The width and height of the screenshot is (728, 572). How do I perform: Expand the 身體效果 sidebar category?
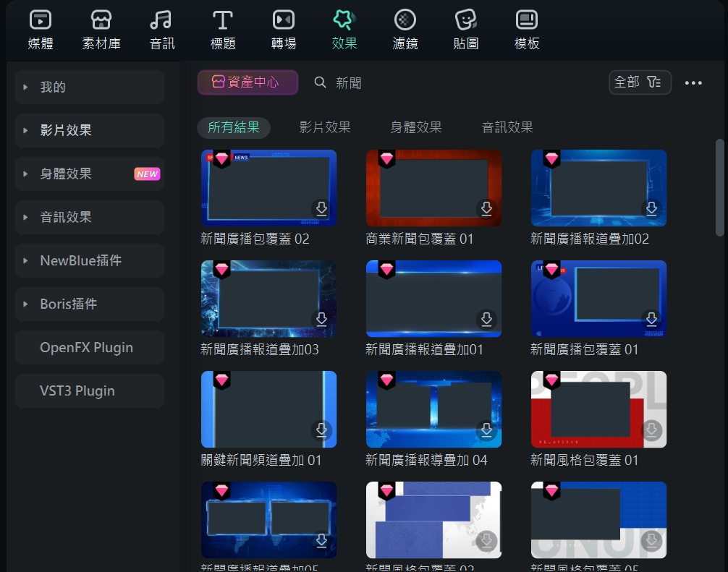[90, 174]
